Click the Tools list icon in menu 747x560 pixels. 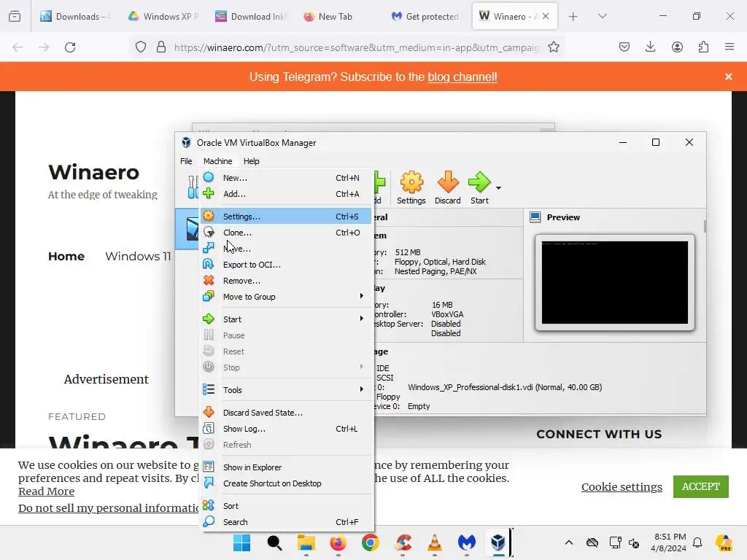(209, 389)
